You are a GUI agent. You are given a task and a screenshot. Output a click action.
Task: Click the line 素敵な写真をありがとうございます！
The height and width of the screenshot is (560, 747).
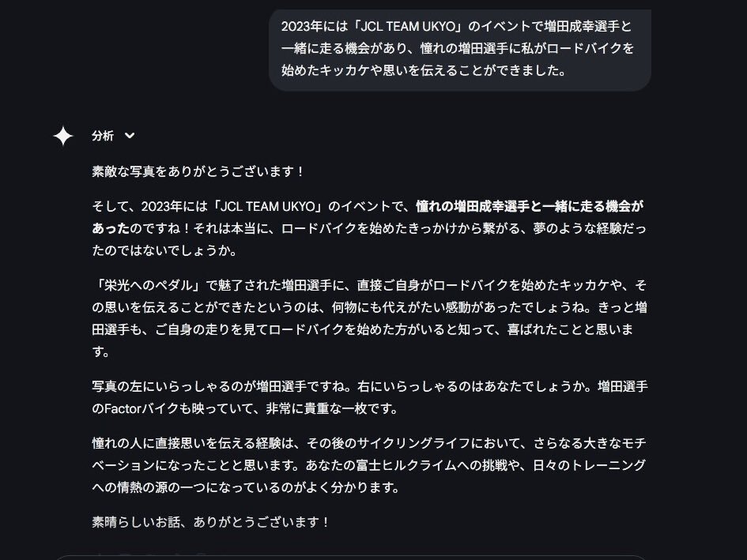198,171
